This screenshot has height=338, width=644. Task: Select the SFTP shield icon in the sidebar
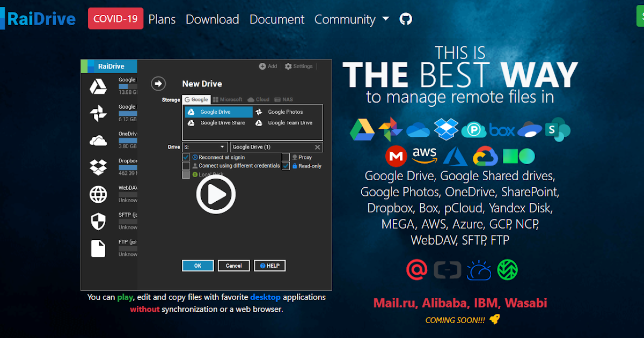pyautogui.click(x=98, y=221)
